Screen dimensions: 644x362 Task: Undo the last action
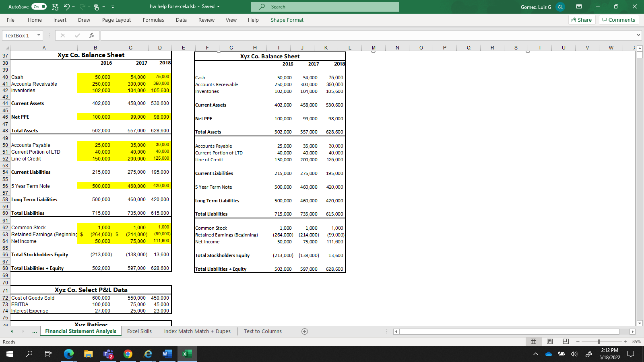(x=67, y=6)
